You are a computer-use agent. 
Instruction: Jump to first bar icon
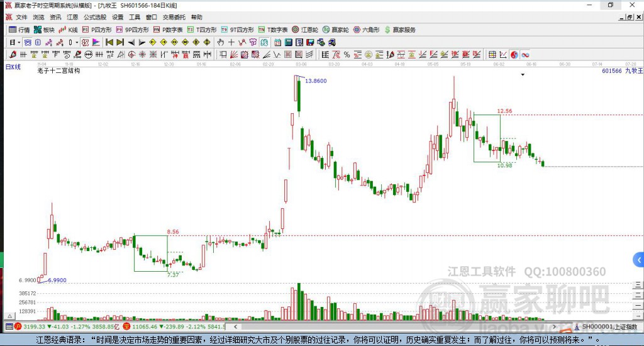(109, 42)
